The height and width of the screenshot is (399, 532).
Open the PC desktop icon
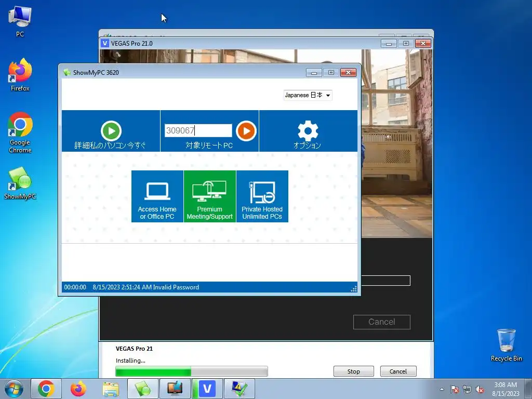20,22
